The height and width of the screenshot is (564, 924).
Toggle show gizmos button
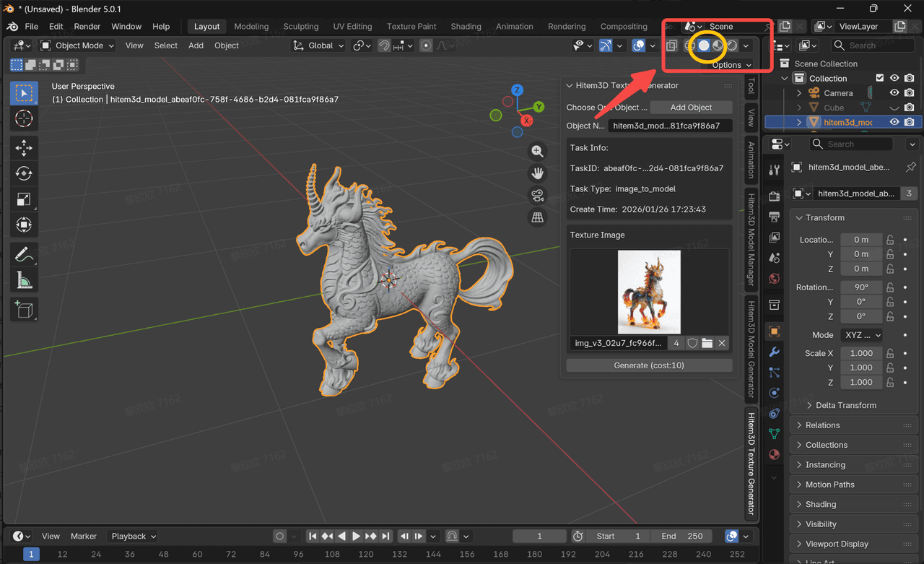[x=605, y=45]
